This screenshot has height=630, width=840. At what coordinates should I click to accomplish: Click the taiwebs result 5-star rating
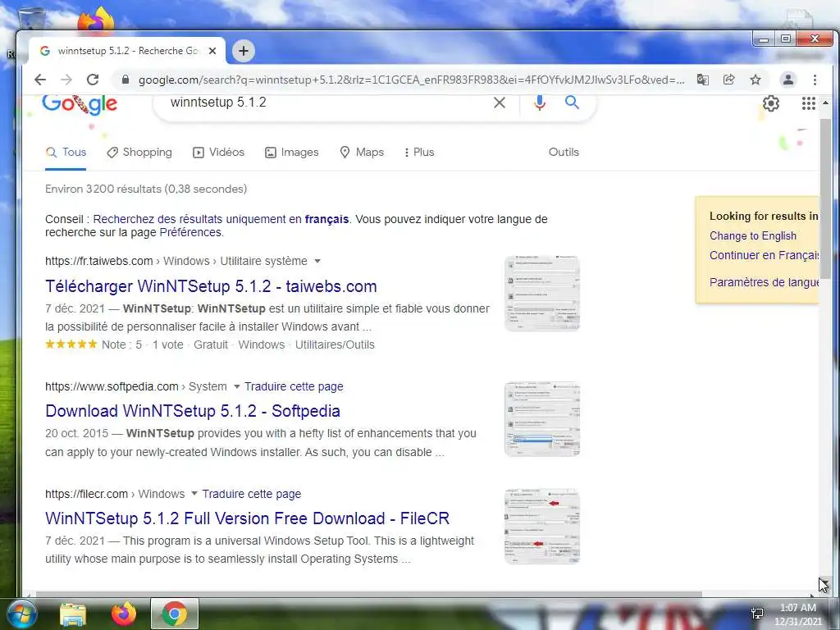point(71,344)
